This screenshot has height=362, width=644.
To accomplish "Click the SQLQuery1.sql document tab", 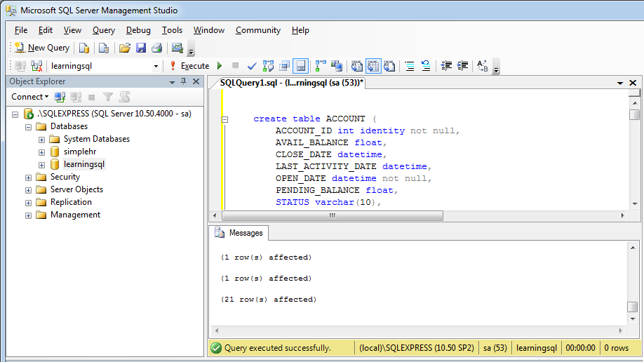I will pyautogui.click(x=291, y=83).
